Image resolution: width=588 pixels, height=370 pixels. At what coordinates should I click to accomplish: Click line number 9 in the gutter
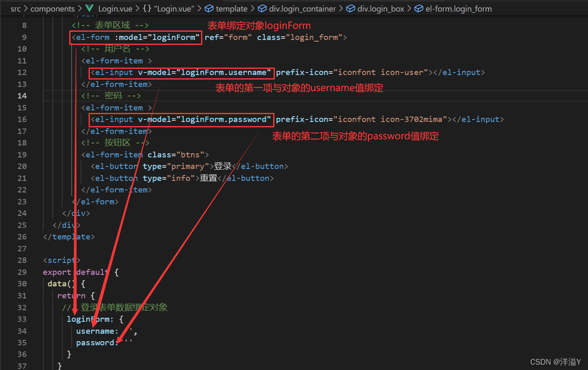24,37
